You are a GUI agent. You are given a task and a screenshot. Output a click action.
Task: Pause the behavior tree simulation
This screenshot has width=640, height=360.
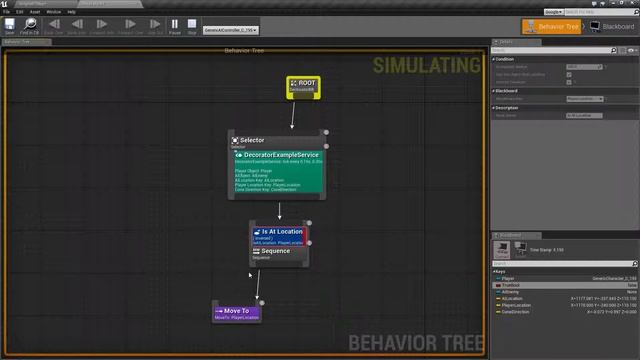tap(175, 26)
